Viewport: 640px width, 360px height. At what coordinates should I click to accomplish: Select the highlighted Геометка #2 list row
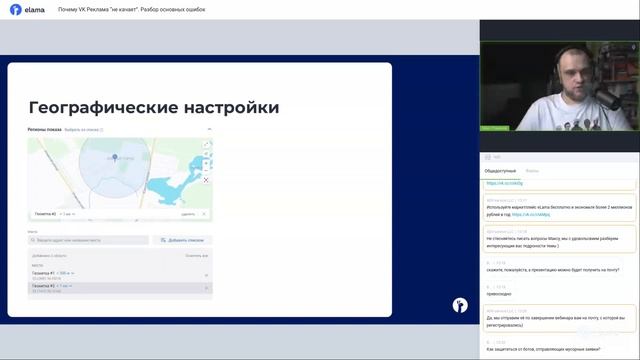120,288
